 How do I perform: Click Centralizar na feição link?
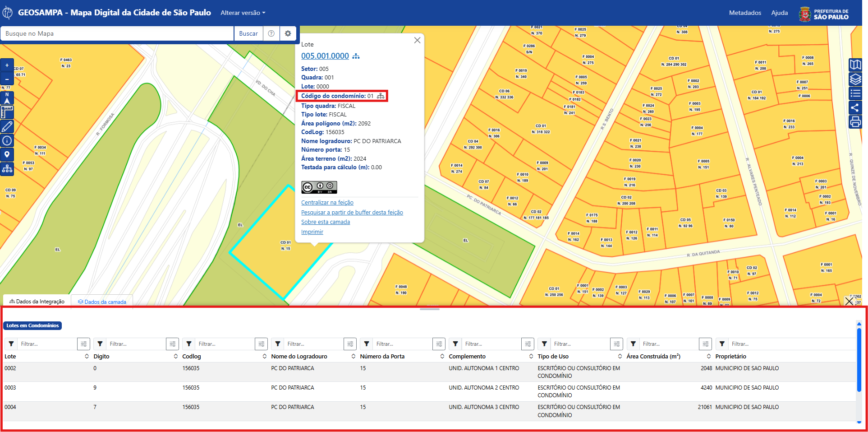(327, 203)
